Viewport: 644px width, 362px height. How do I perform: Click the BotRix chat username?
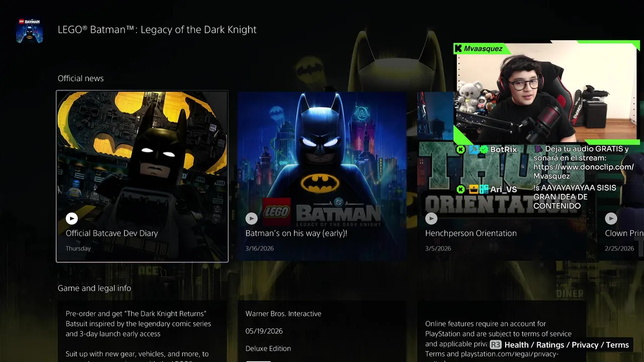[x=504, y=149]
